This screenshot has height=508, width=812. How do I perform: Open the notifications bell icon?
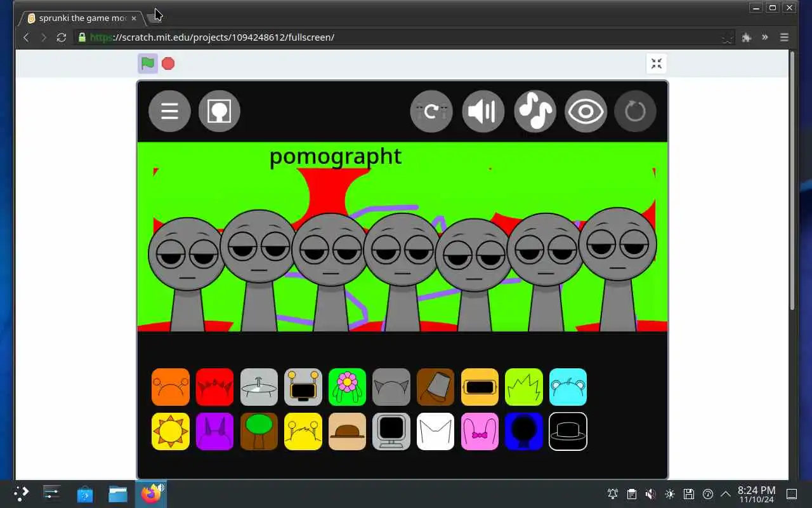pos(613,494)
